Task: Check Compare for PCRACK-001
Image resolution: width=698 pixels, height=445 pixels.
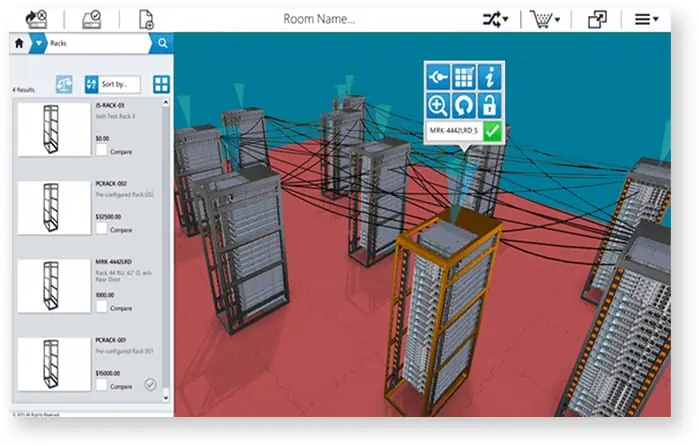Action: 101,385
